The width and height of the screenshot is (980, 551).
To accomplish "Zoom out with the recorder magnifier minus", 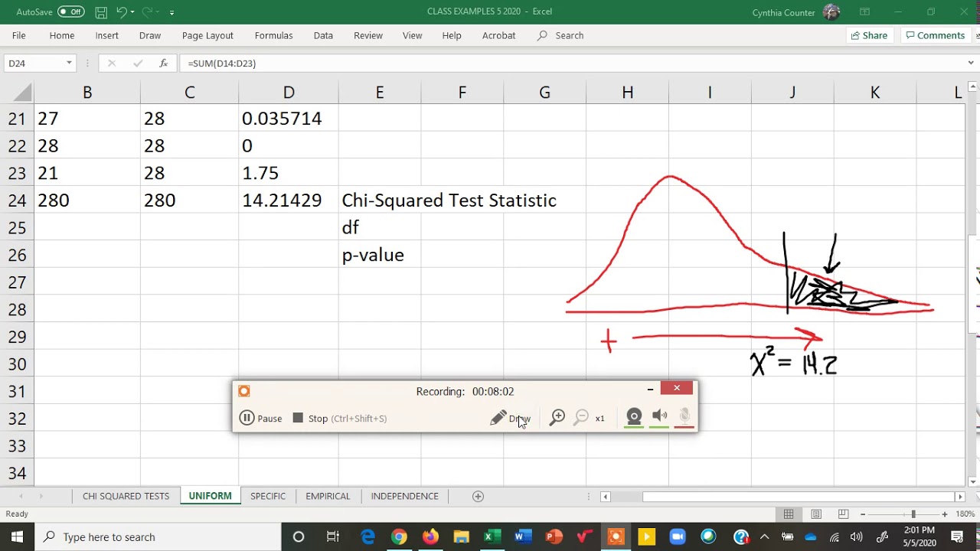I will tap(582, 417).
